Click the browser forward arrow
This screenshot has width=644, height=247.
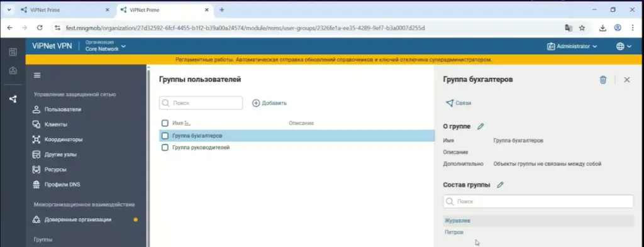pyautogui.click(x=25, y=28)
